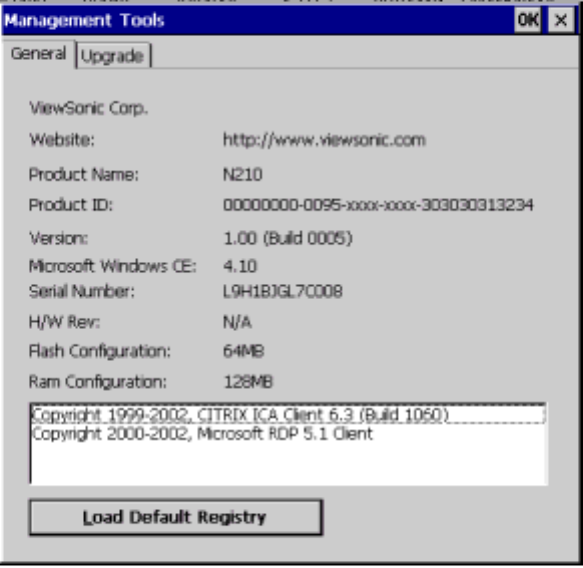Click the Product ID value text
The height and width of the screenshot is (568, 583).
[x=378, y=205]
